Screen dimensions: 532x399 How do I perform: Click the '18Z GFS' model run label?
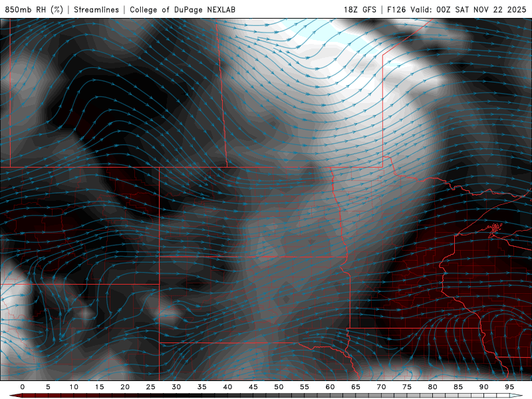pyautogui.click(x=360, y=9)
